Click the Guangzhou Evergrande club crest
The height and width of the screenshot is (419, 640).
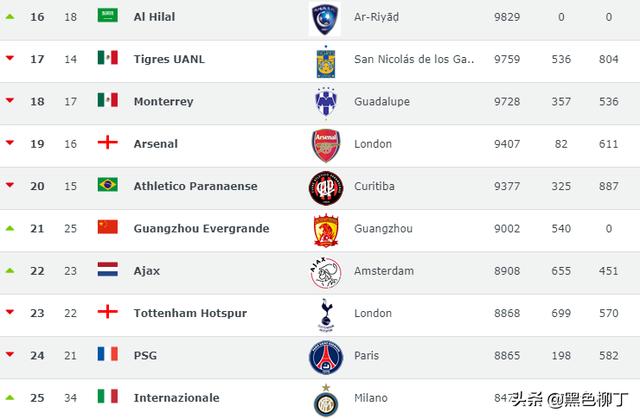coord(325,229)
